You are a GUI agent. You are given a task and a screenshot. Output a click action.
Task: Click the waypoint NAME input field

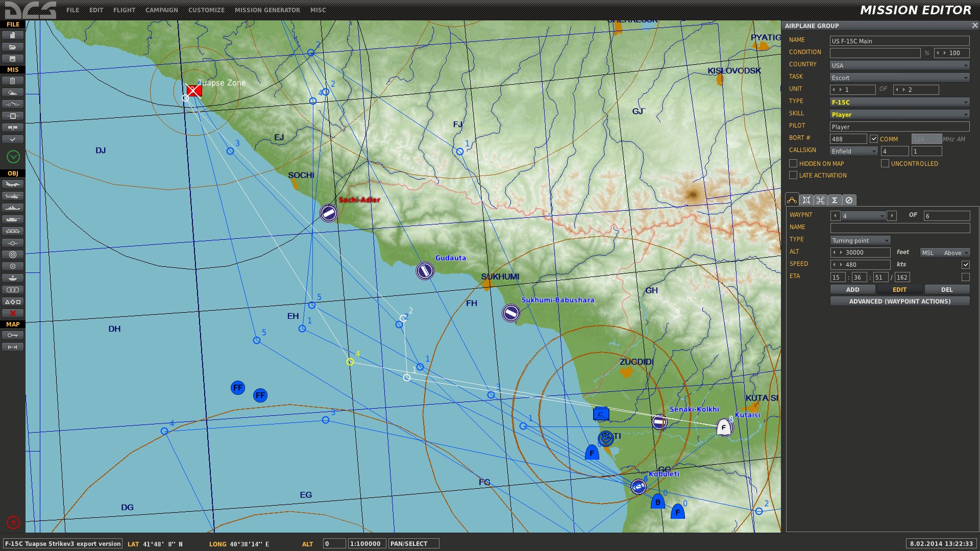tap(899, 228)
